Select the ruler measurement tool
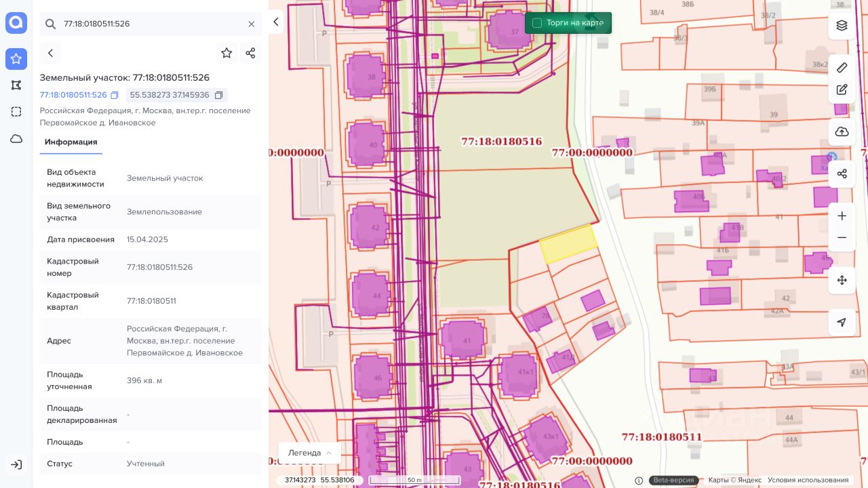This screenshot has height=488, width=868. point(842,67)
